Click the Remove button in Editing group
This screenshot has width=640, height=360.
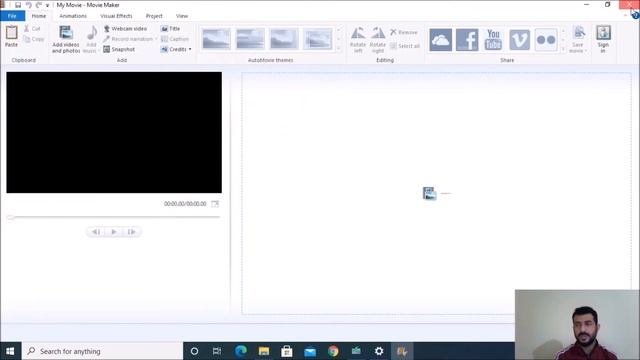click(404, 32)
